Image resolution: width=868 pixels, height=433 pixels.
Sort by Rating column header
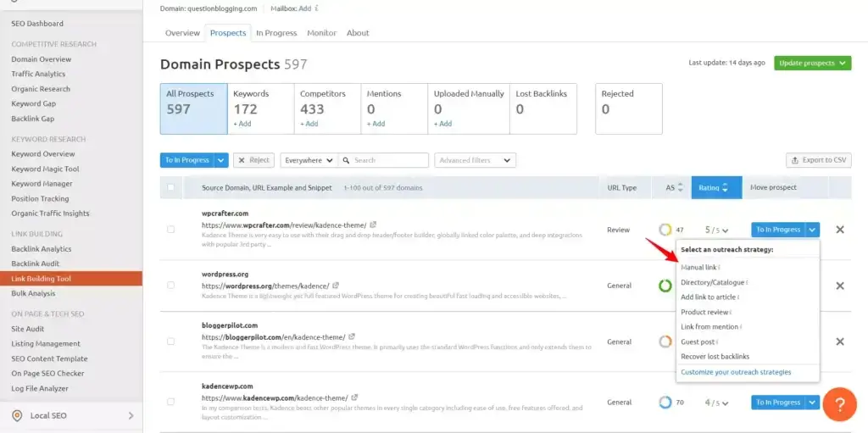(x=716, y=188)
